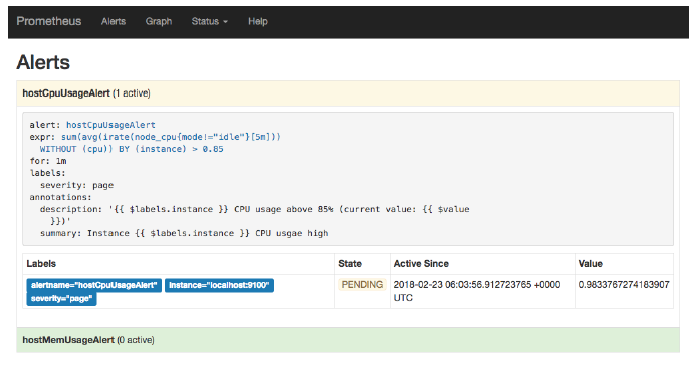Open the Alerts navigation item
696x366 pixels.
tap(113, 21)
